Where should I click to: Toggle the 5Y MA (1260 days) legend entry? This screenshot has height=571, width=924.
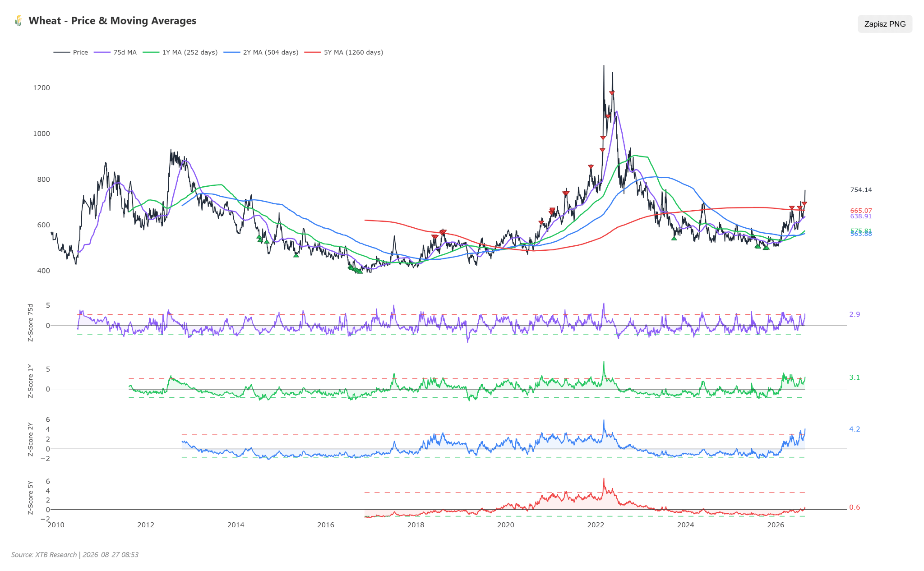tap(344, 52)
